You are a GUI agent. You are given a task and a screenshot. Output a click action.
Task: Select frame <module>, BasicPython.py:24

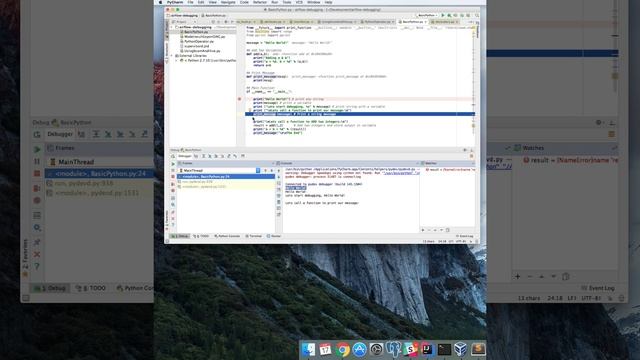point(226,176)
